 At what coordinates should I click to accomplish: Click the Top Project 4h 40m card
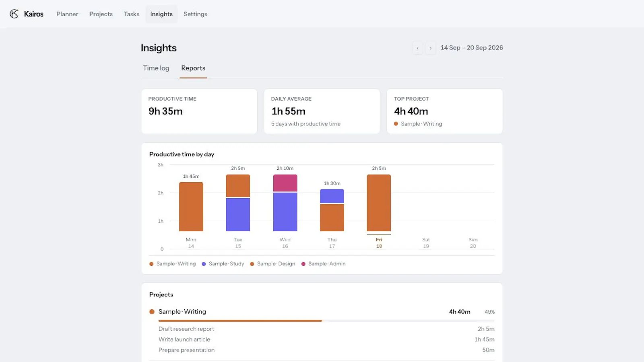[x=445, y=111]
